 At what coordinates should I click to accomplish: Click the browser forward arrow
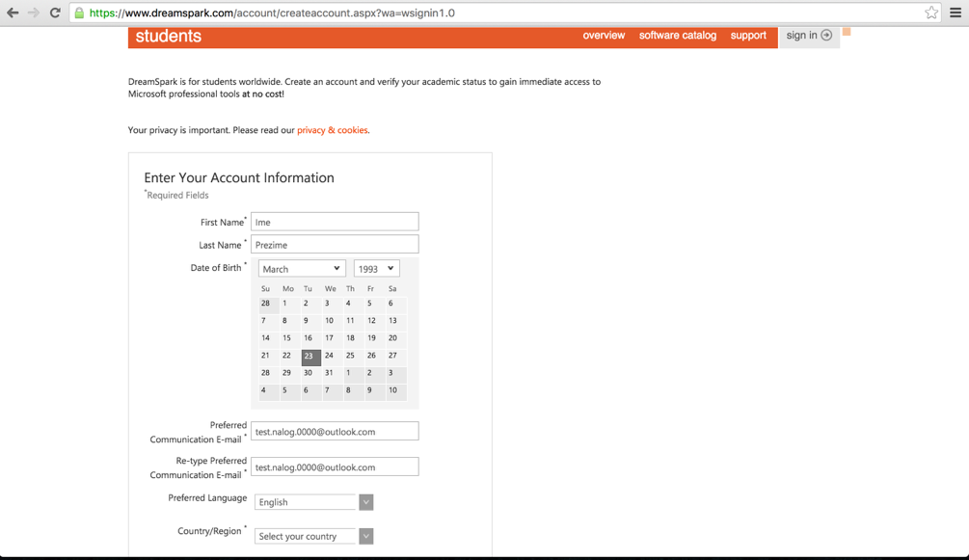click(x=34, y=13)
